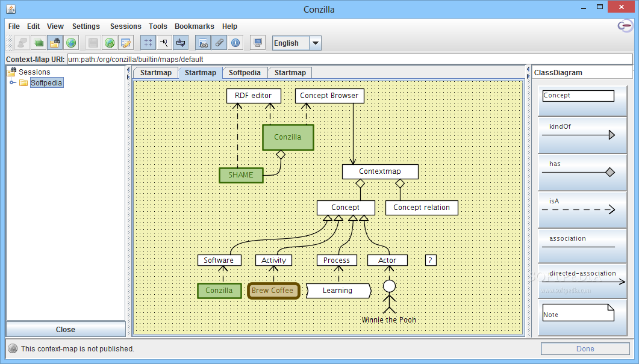Select the Learning process shape
Screen dimensions: 639x364
(x=338, y=291)
